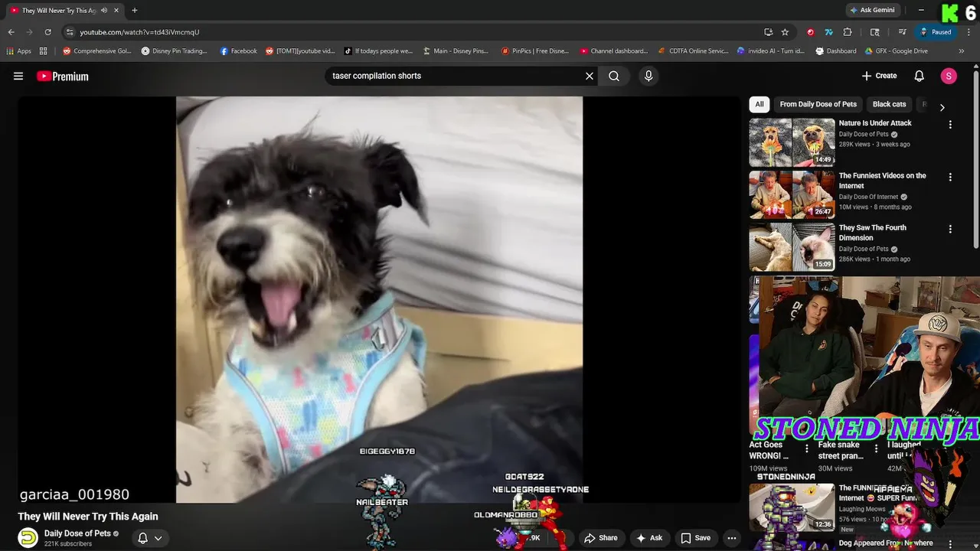Open subscription notification bell dropdown
This screenshot has width=980, height=551.
click(x=149, y=538)
